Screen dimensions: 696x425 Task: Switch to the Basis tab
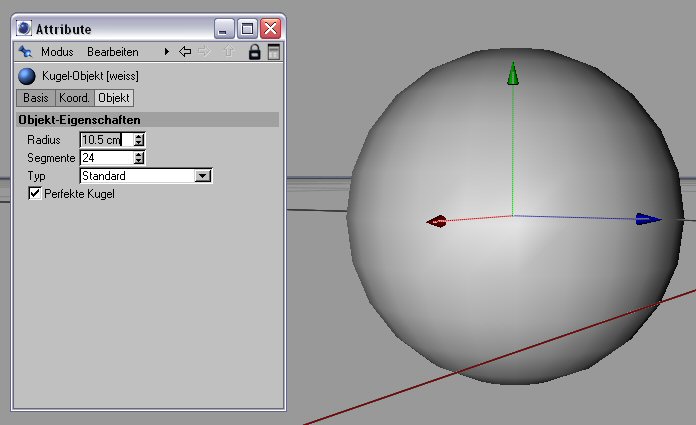(x=35, y=98)
